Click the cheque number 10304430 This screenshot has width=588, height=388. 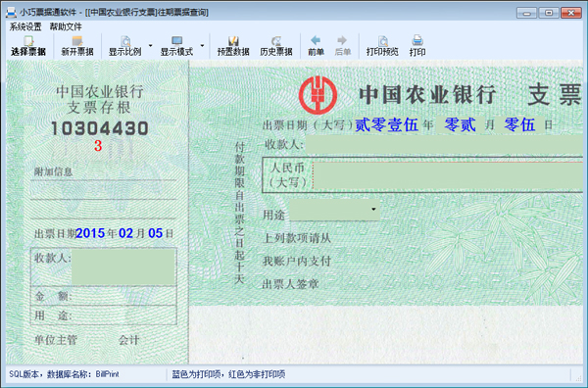point(100,128)
